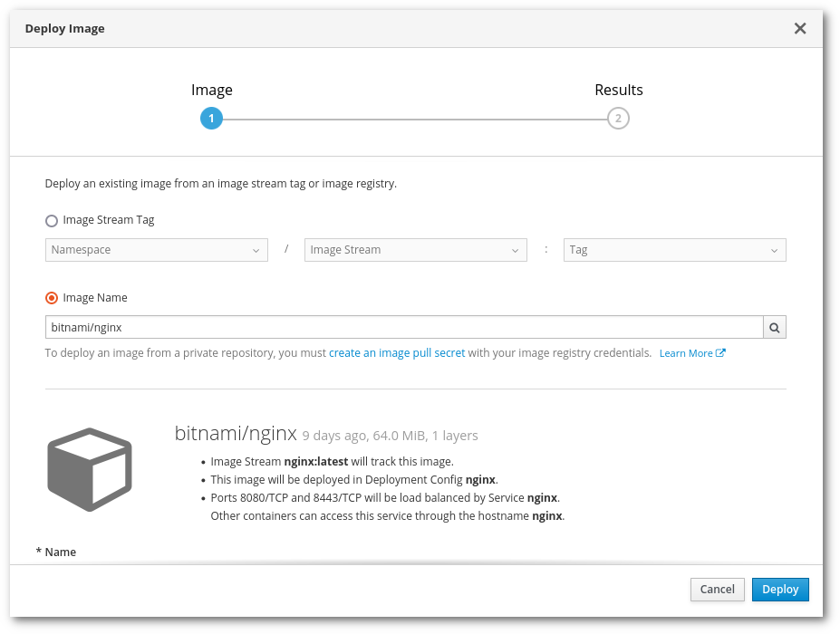The image size is (840, 634).
Task: Open the Image Stream dropdown
Action: [416, 250]
